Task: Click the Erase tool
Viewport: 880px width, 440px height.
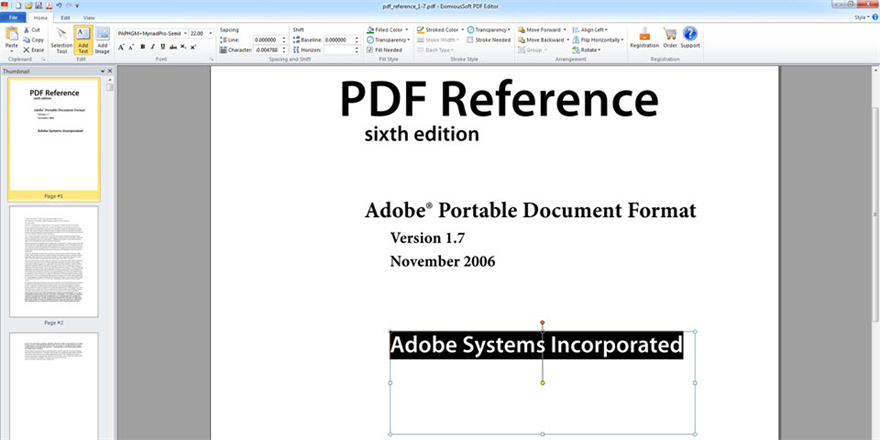Action: click(x=33, y=49)
